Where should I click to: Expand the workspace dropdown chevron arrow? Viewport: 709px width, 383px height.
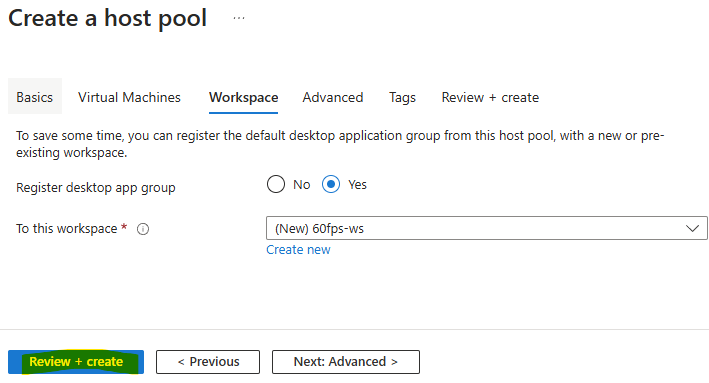point(692,228)
